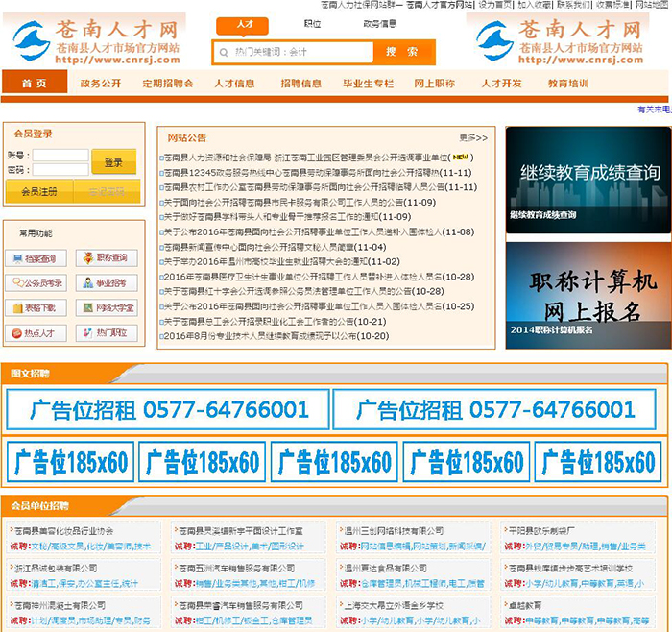Click the 登录 login button
This screenshot has width=672, height=632.
[113, 162]
